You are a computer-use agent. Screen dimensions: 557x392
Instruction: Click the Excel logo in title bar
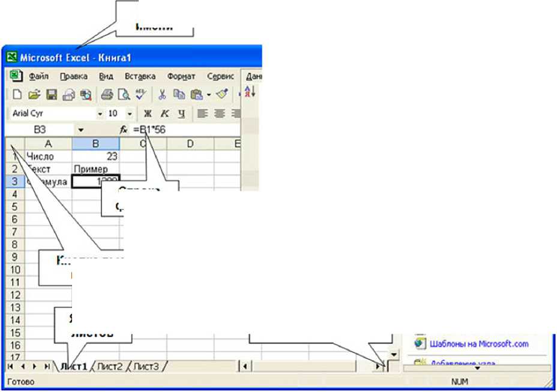click(12, 57)
